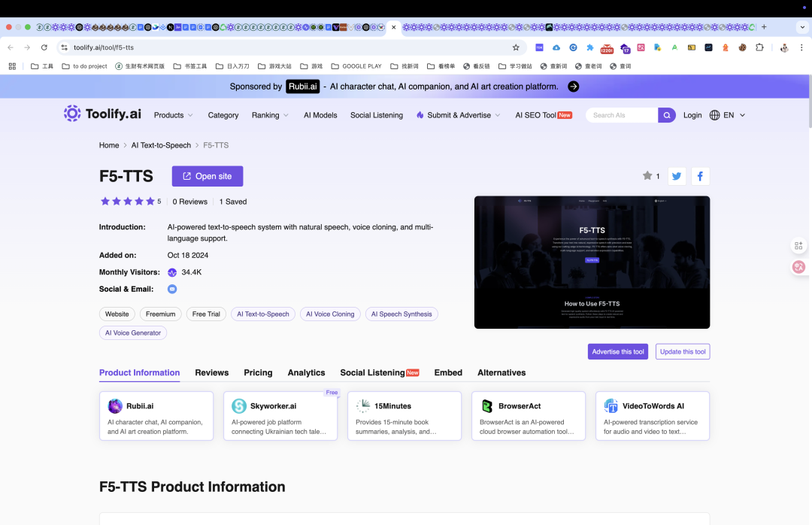This screenshot has width=812, height=525.
Task: Expand the Products dropdown
Action: coord(174,115)
